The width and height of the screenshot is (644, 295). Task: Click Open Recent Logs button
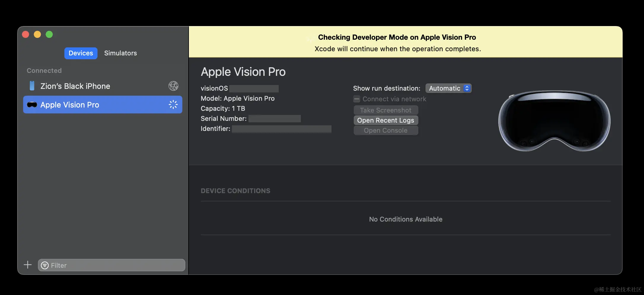tap(386, 120)
